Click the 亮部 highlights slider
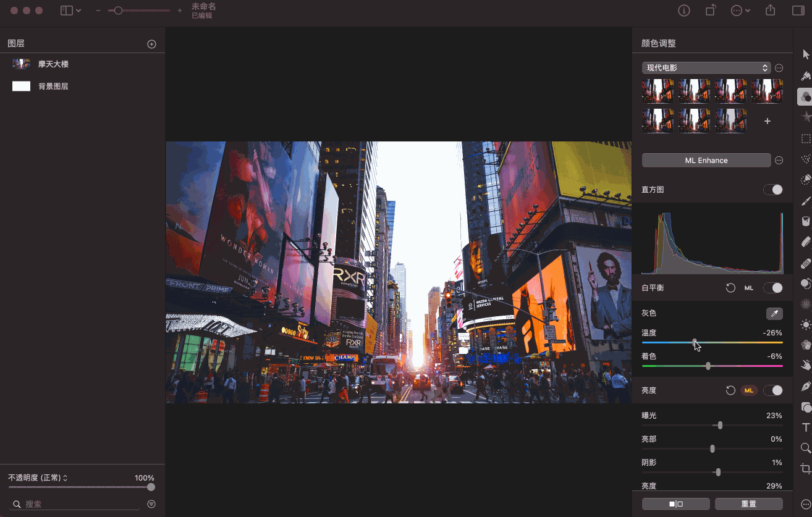The width and height of the screenshot is (812, 517). tap(713, 448)
